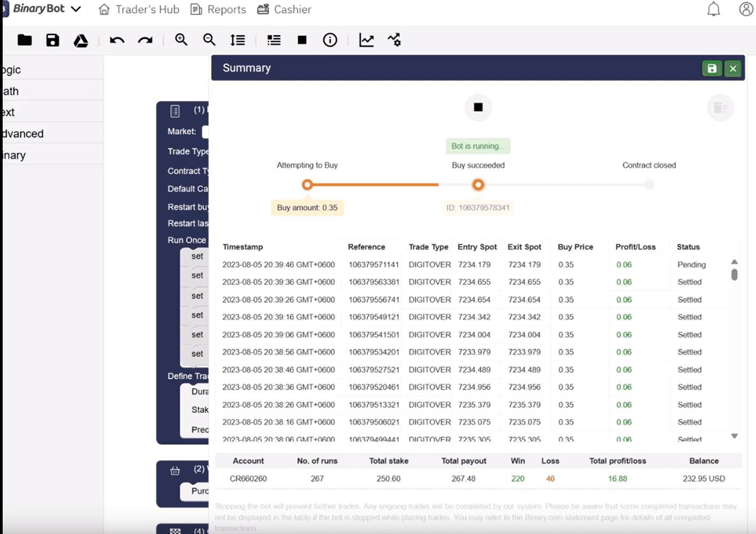This screenshot has width=756, height=534.
Task: Open a saved strategy using the folder icon
Action: [24, 40]
